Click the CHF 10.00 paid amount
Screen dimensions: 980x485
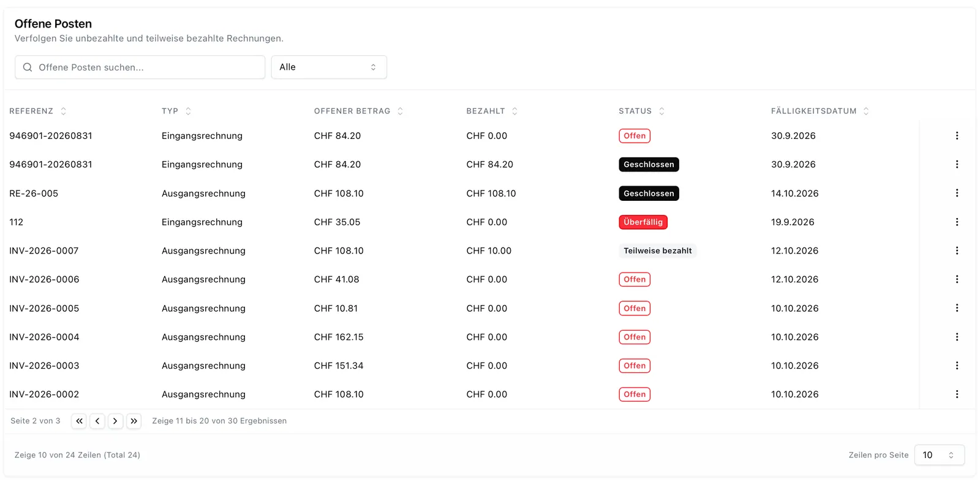tap(489, 250)
